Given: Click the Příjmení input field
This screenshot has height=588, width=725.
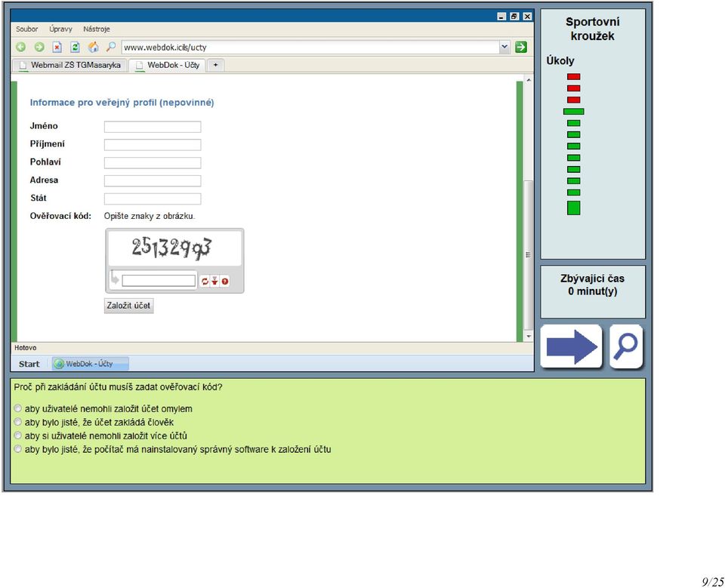Looking at the screenshot, I should (x=153, y=145).
